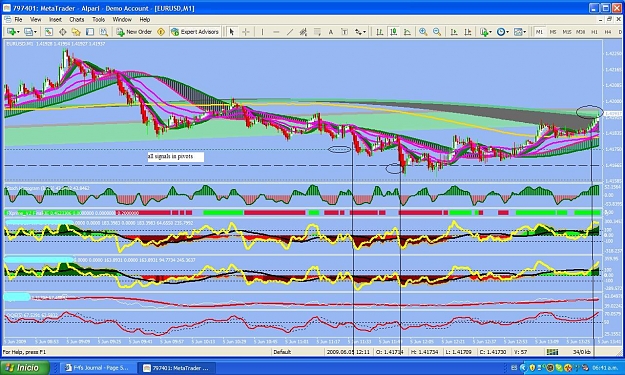Click the Profiles toolbar icon
The width and height of the screenshot is (625, 375).
[x=28, y=32]
